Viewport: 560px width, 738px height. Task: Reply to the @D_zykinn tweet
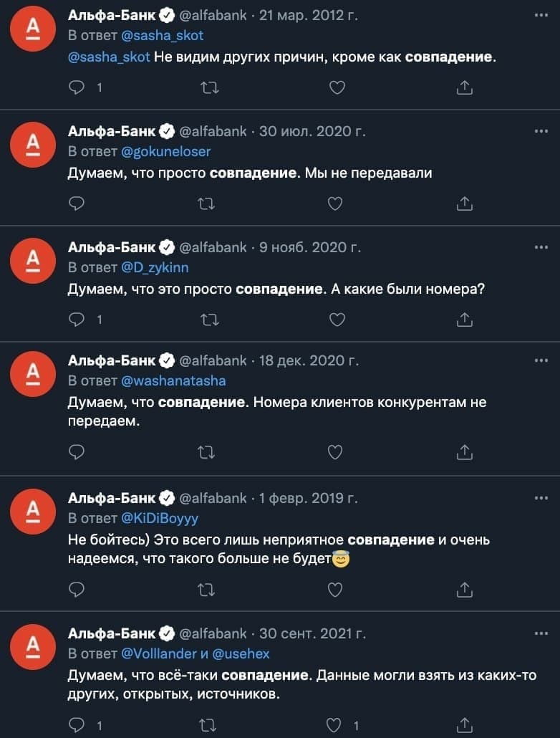click(x=77, y=320)
